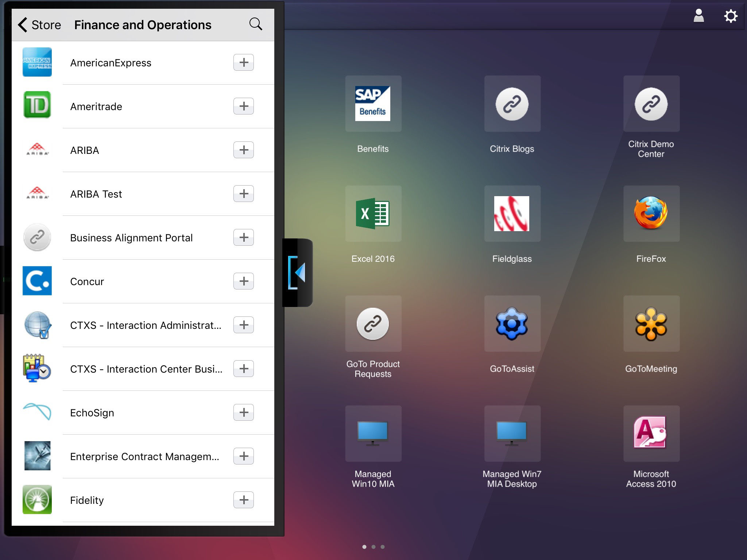Go back to Store
Screen dimensions: 747x560
(39, 25)
